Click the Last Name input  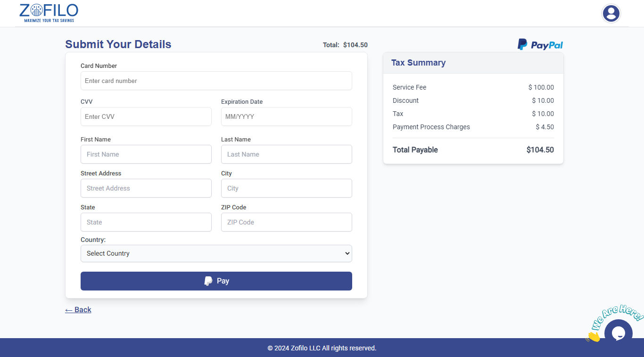[287, 154]
